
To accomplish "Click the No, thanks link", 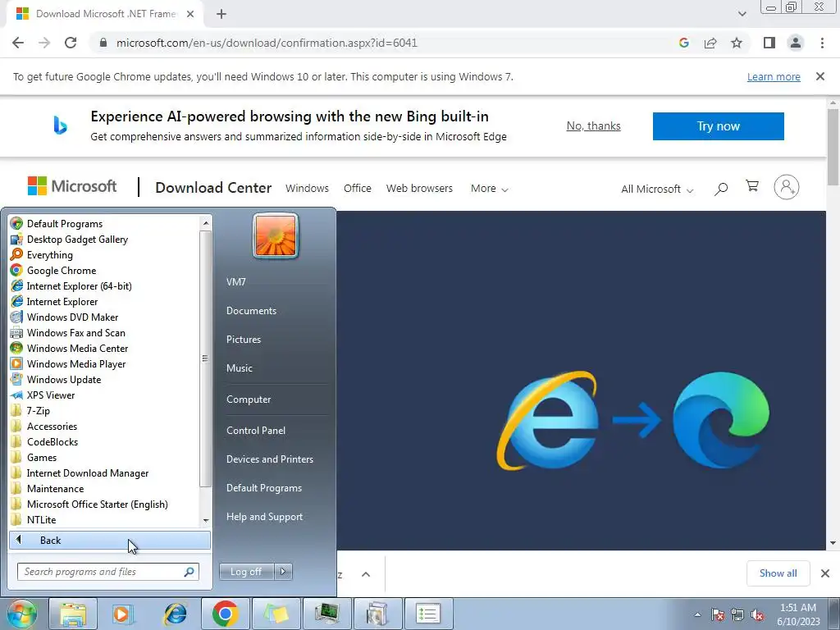I will point(594,126).
